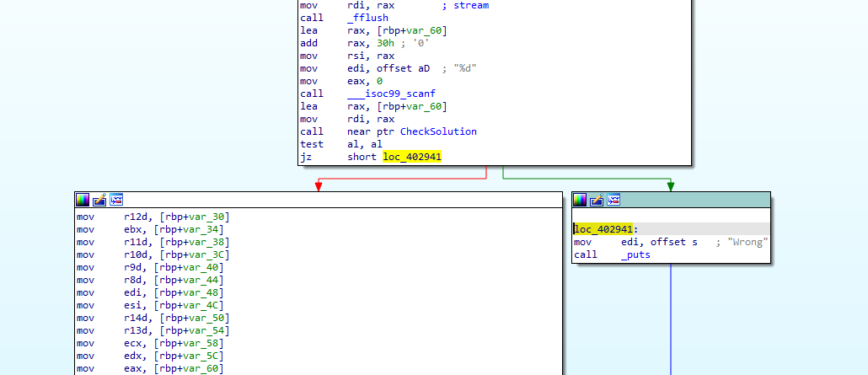Select the "mov r9d, [rbp+var_40]" line
The width and height of the screenshot is (868, 375).
coord(150,267)
